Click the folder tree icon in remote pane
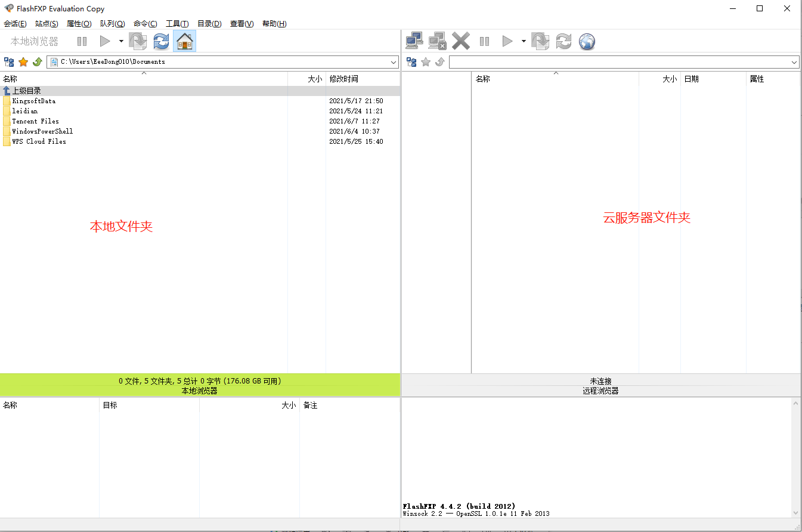 411,62
